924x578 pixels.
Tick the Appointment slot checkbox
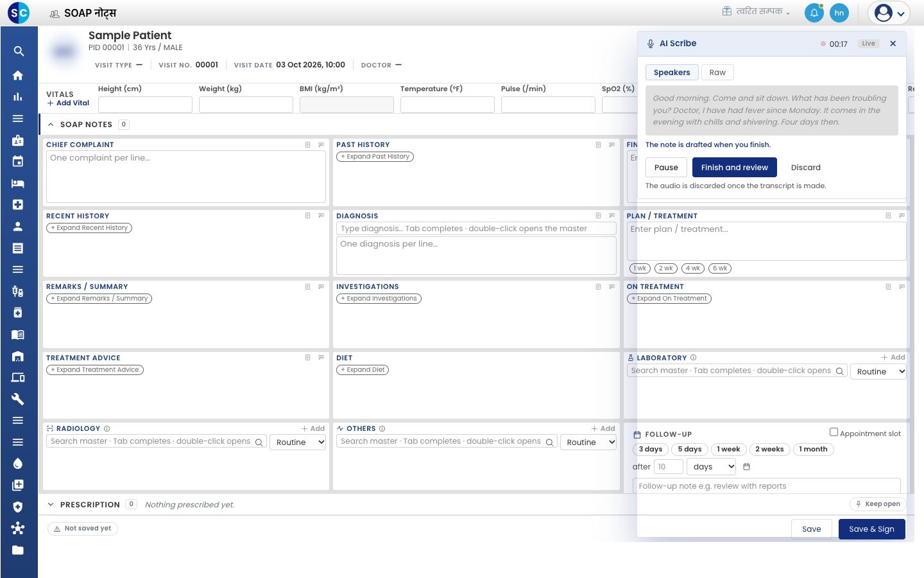834,432
